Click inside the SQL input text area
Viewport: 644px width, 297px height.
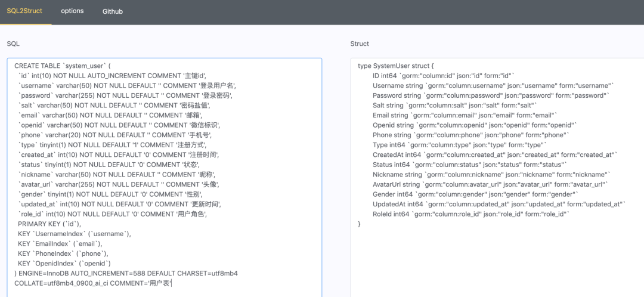[165, 178]
